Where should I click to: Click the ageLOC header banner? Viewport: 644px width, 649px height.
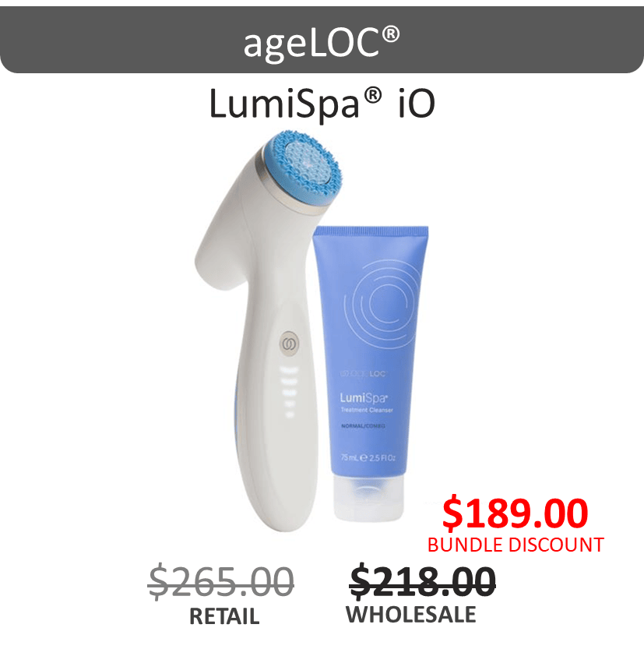322,40
